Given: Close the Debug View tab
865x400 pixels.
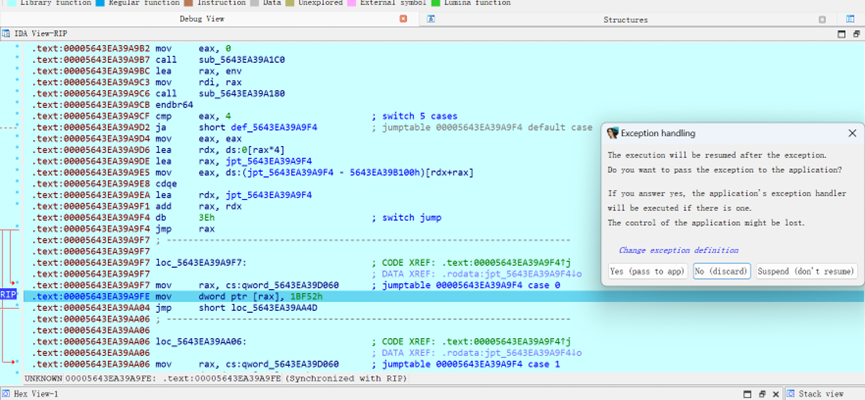Looking at the screenshot, I should (x=403, y=19).
